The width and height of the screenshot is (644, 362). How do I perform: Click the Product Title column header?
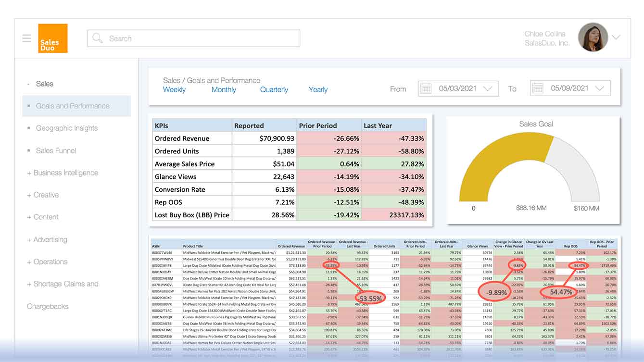pyautogui.click(x=229, y=244)
